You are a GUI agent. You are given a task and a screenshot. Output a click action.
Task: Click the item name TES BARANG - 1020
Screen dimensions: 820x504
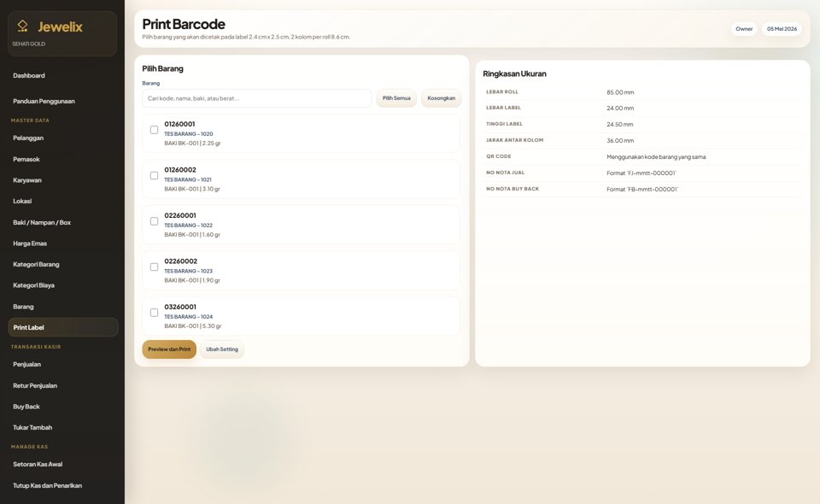188,134
